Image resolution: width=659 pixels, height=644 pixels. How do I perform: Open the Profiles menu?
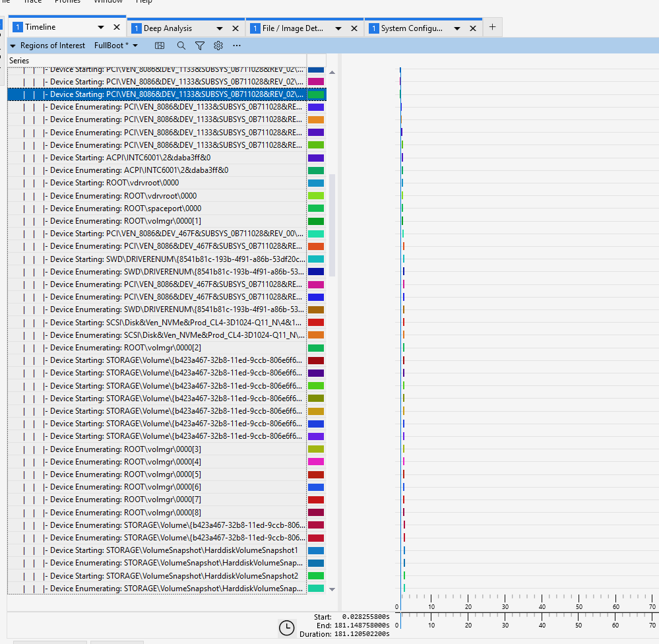point(67,2)
